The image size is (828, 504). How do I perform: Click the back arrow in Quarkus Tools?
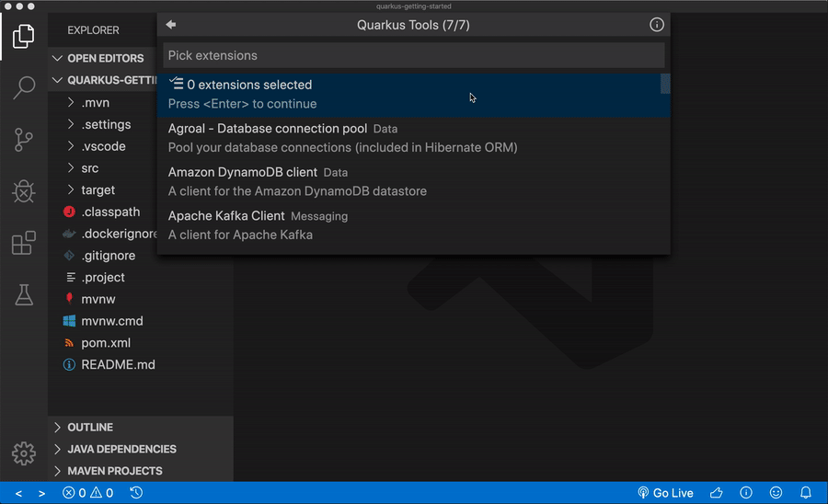click(170, 25)
